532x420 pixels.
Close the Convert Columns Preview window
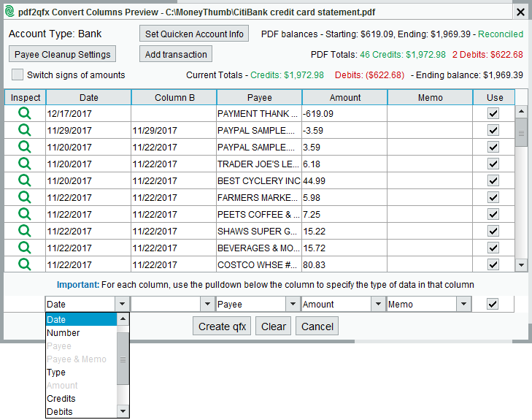point(520,12)
